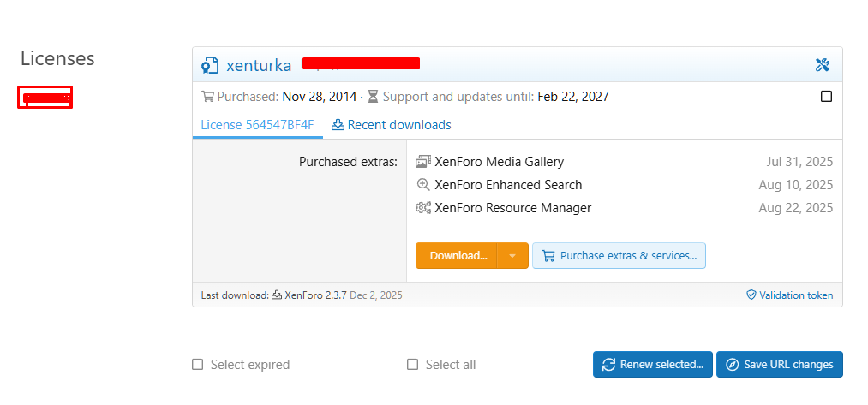Tick the xenturka license selection checkbox
Image resolution: width=868 pixels, height=405 pixels.
826,97
